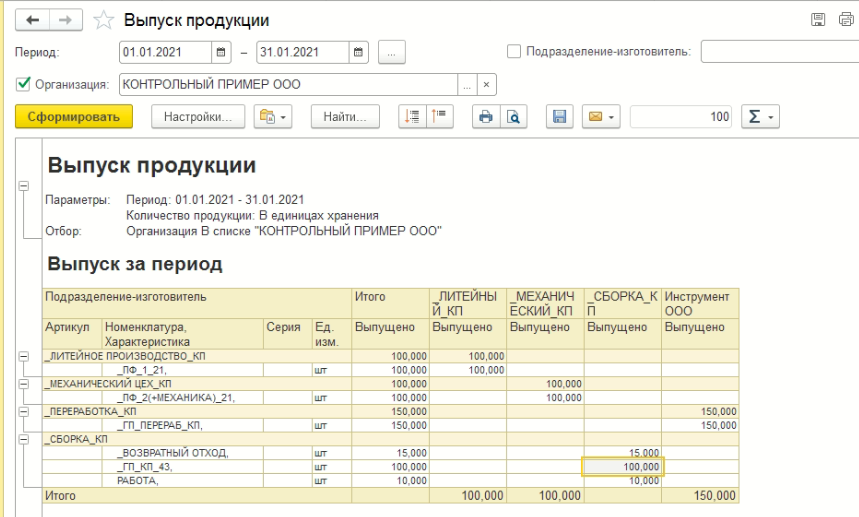Click the back navigation arrow
The image size is (859, 517).
click(x=33, y=20)
